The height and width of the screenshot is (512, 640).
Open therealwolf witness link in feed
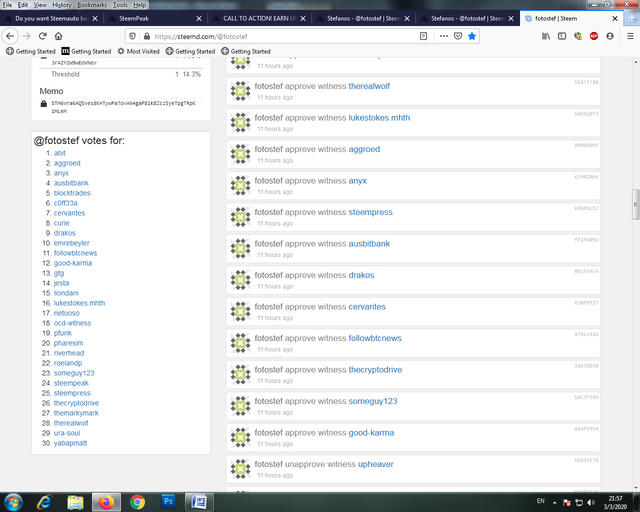pos(369,86)
